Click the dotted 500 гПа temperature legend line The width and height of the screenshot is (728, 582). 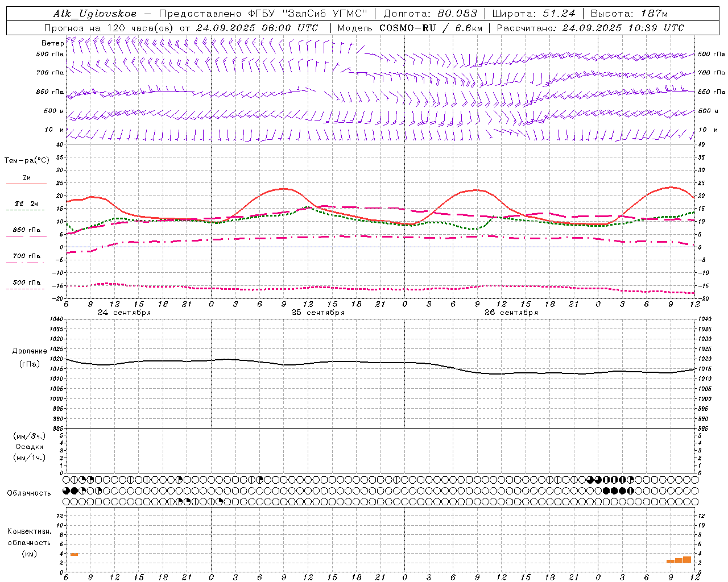point(26,289)
